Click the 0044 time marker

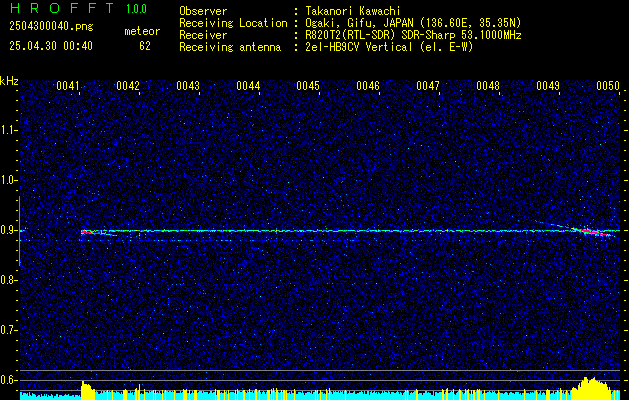click(x=248, y=85)
